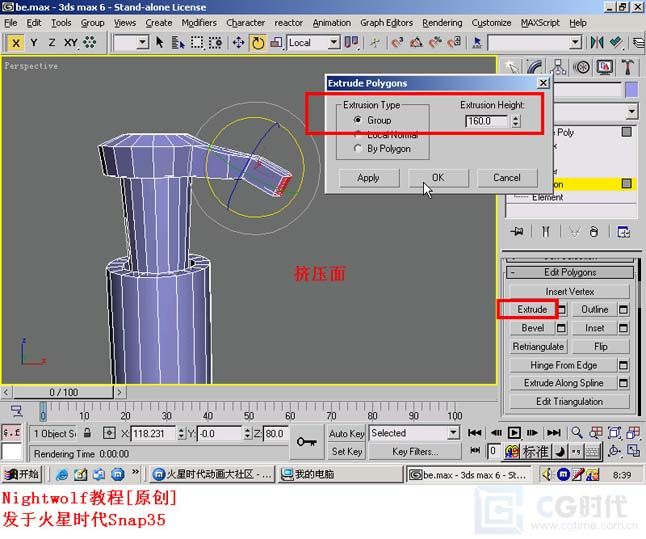This screenshot has width=646, height=539.
Task: Open Inset settings box next to Inset
Action: coord(623,328)
